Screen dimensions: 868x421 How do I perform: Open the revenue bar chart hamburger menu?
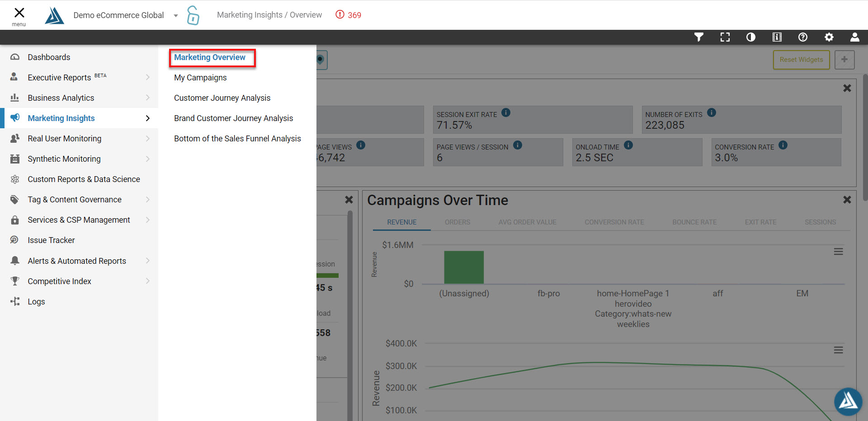(839, 252)
